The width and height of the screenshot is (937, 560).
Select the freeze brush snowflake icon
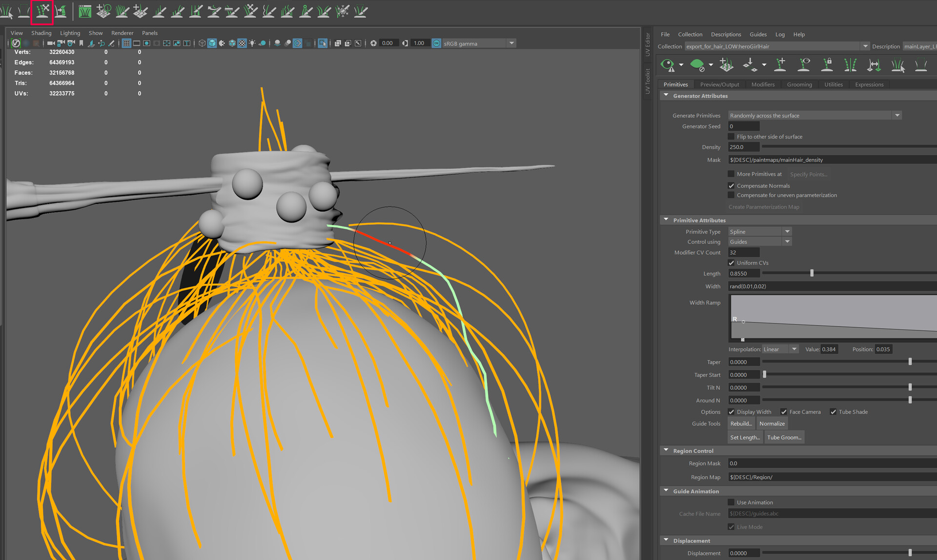[x=343, y=11]
